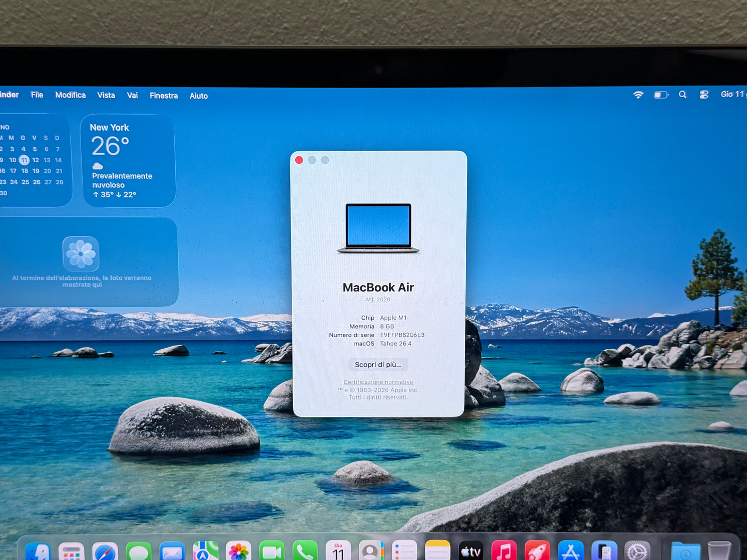Check the battery status icon

[661, 95]
